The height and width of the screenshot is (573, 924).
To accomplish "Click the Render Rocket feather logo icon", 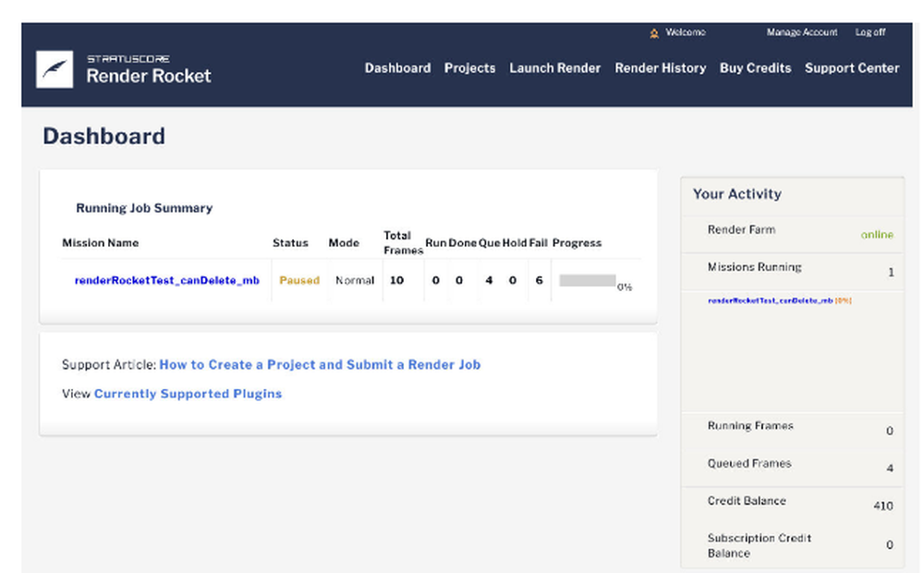I will click(55, 69).
